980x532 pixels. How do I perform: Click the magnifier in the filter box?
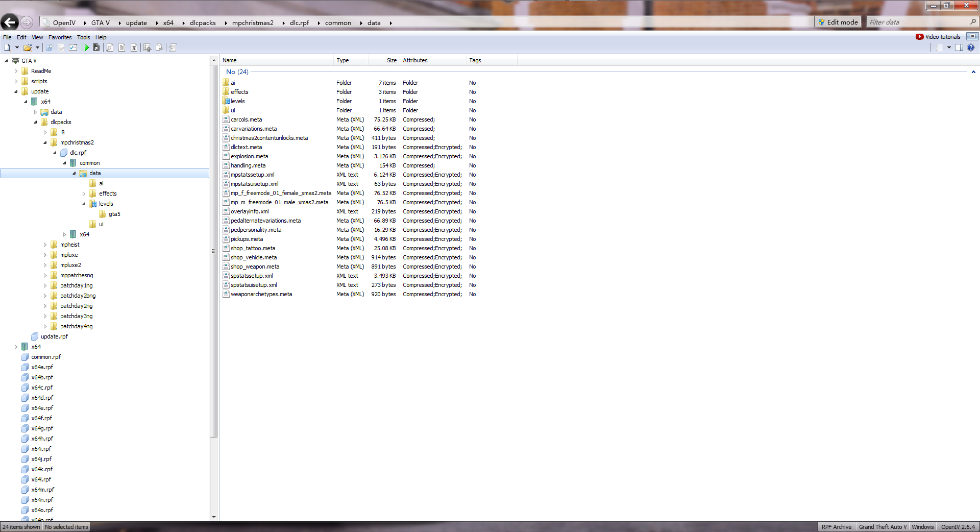coord(973,22)
